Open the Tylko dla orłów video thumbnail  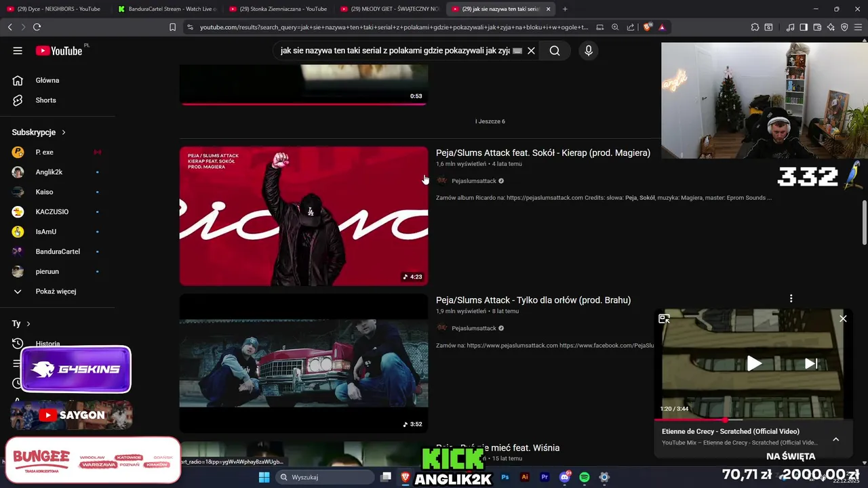304,363
